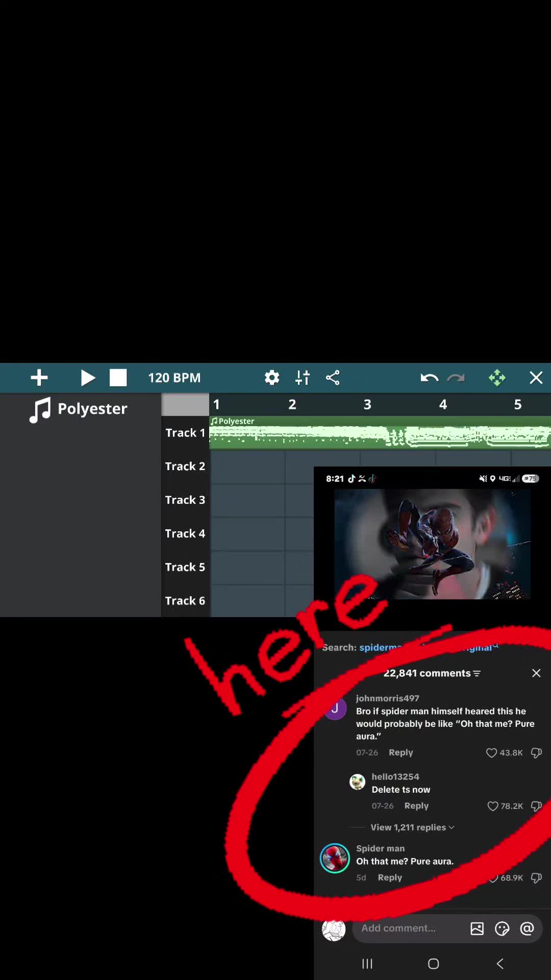Select Track 4 header
551x980 pixels.
185,534
